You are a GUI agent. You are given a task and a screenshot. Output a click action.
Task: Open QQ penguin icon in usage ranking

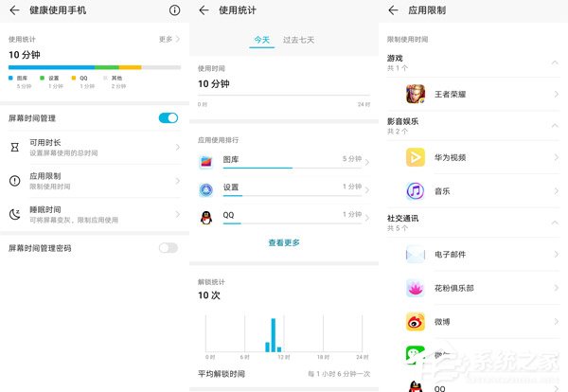pyautogui.click(x=206, y=218)
